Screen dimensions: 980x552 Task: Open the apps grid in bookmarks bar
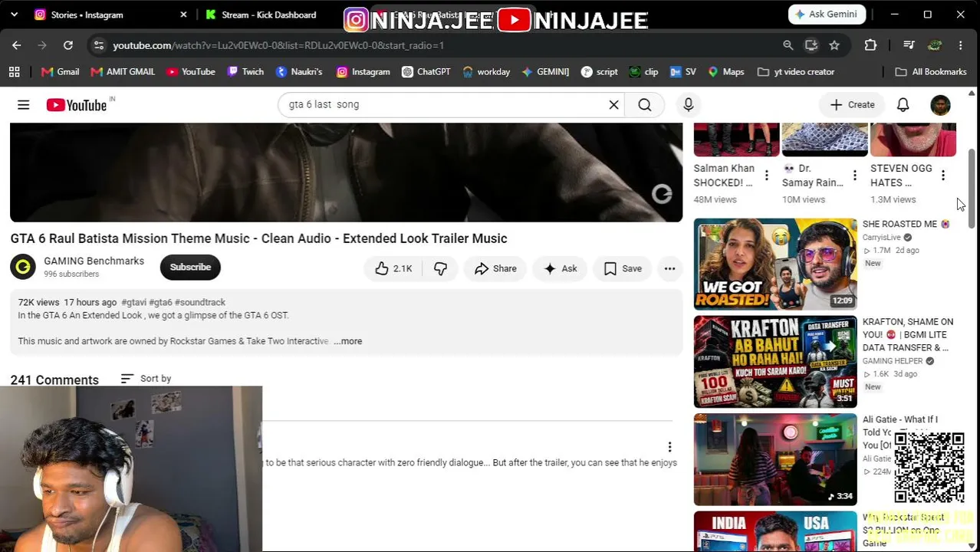pos(14,71)
